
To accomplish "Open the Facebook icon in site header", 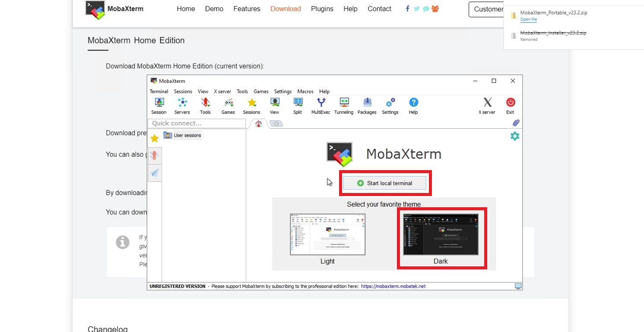I will tap(407, 9).
